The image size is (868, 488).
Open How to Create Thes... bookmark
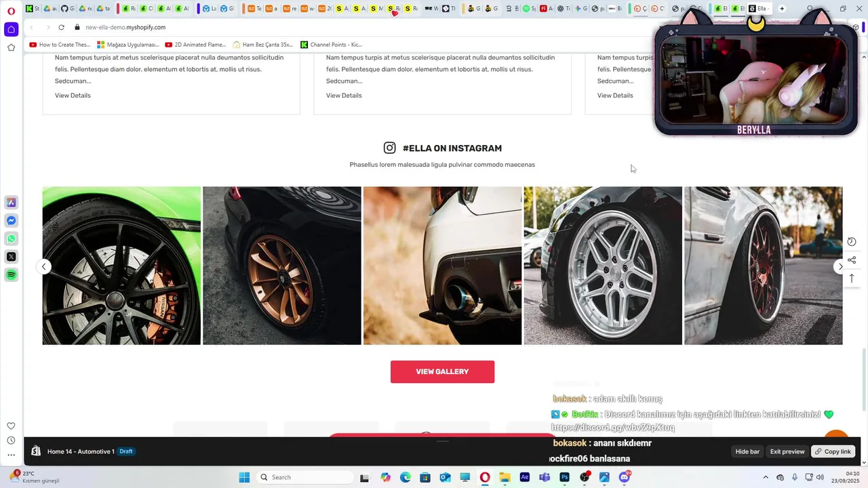pyautogui.click(x=60, y=45)
